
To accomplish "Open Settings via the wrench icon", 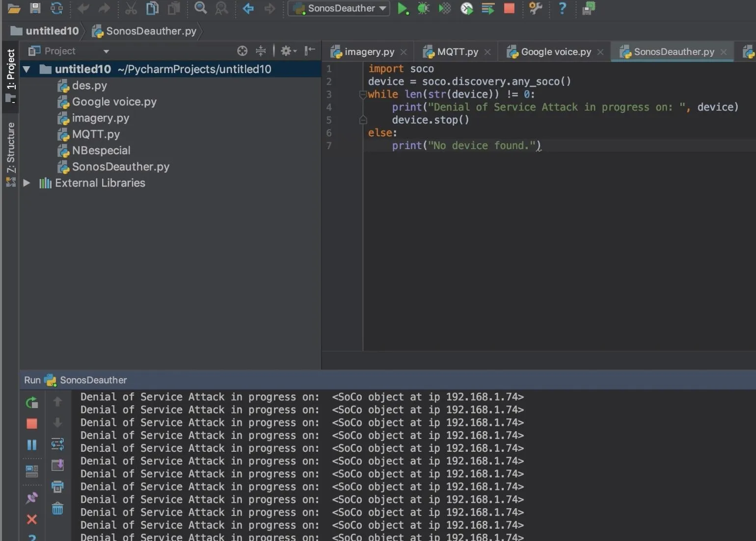I will (x=536, y=8).
